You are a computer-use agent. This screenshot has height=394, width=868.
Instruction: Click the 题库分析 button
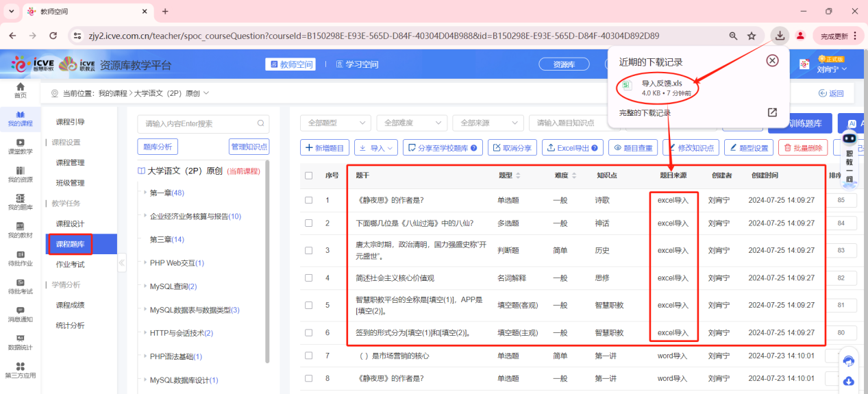158,147
